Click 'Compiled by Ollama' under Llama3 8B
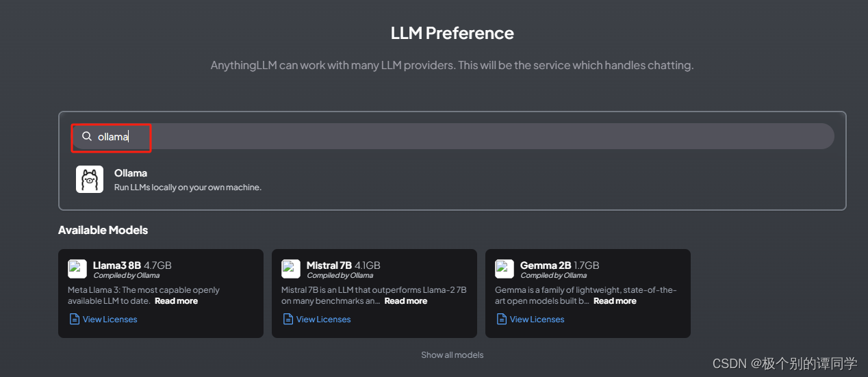Viewport: 868px width, 377px height. coord(127,276)
